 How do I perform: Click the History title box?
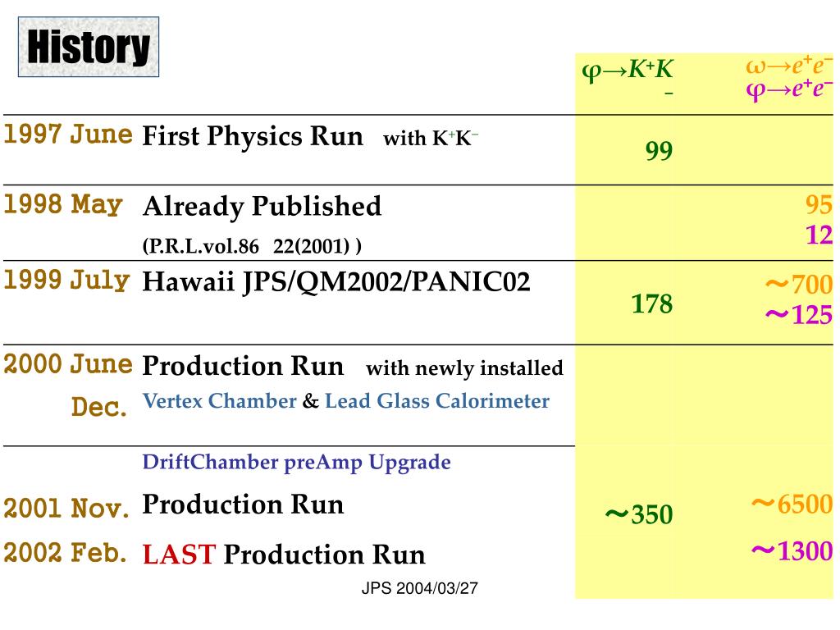click(89, 47)
